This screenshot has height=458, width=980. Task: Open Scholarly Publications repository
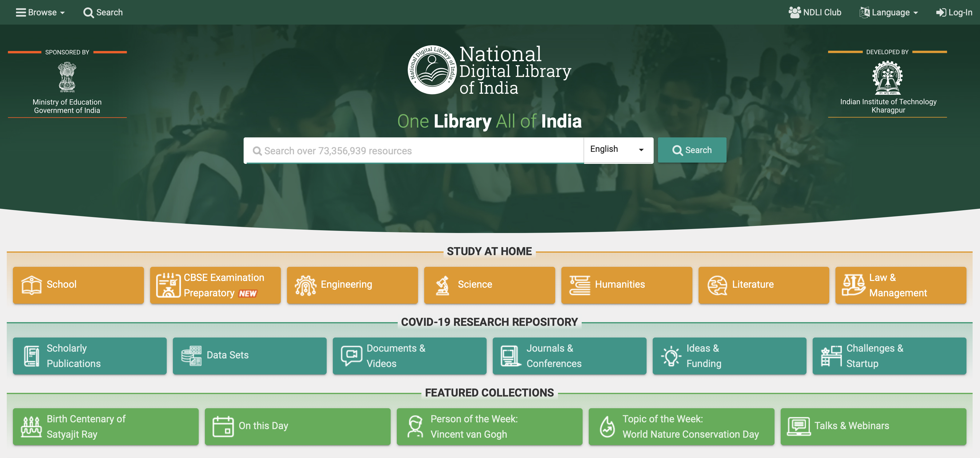90,356
